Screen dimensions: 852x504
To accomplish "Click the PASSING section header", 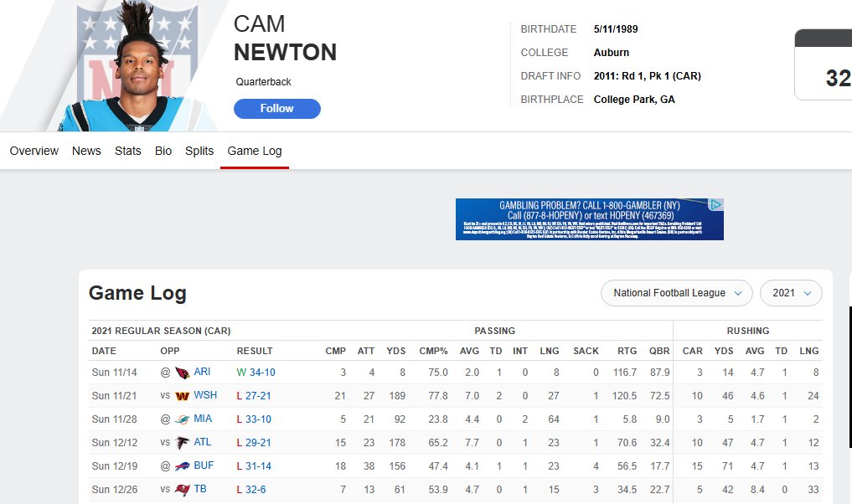I will point(494,331).
